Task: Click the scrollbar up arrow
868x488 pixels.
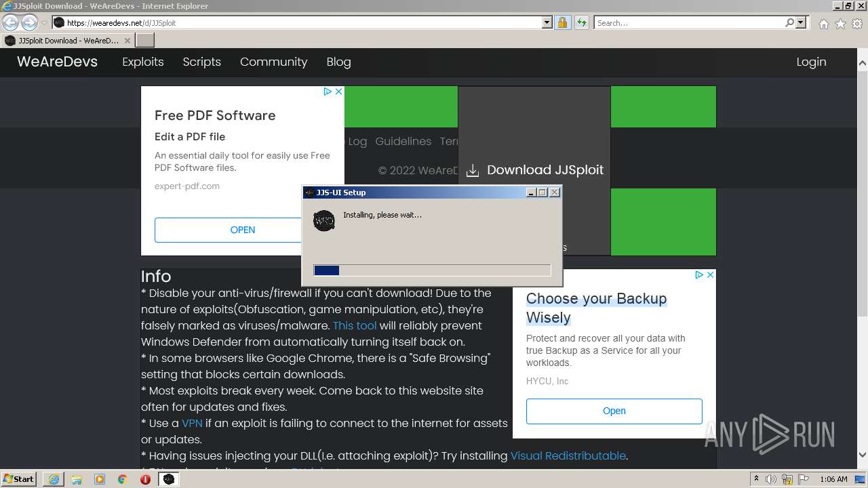Action: (x=863, y=63)
